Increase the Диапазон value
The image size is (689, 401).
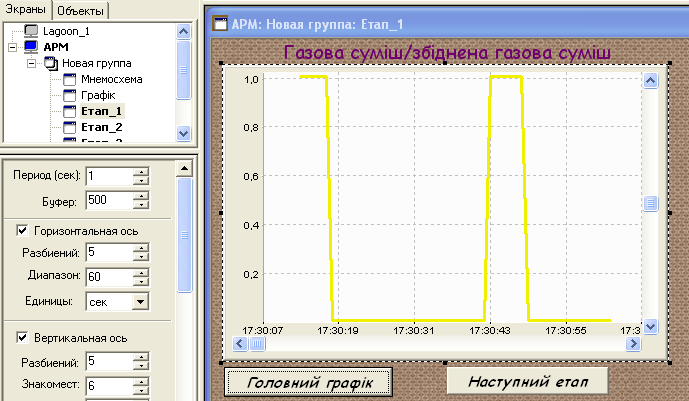[141, 272]
